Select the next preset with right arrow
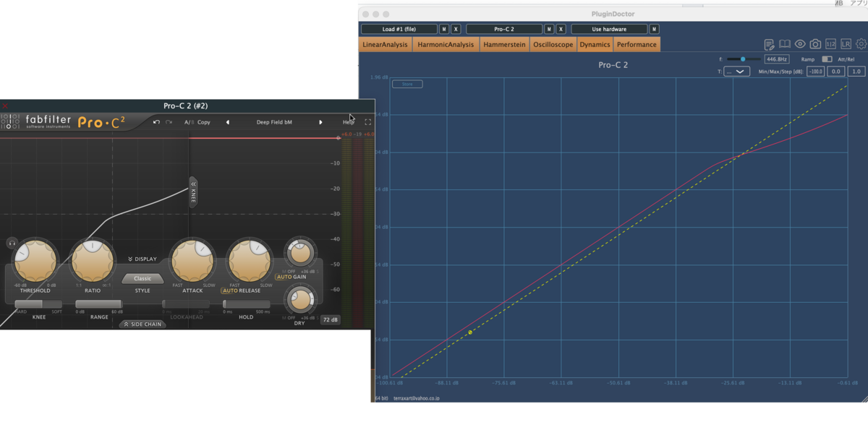Image resolution: width=868 pixels, height=422 pixels. click(x=320, y=122)
